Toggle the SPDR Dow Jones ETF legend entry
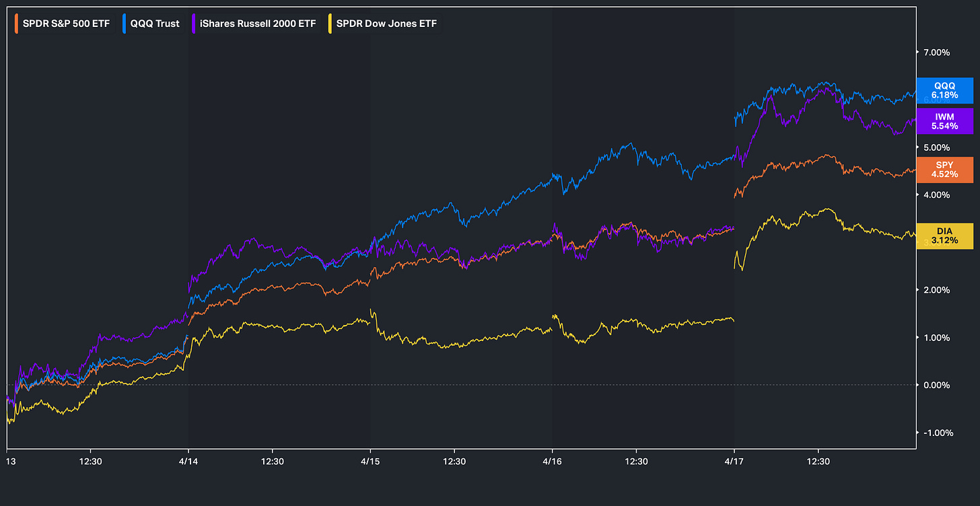This screenshot has width=980, height=506. [383, 23]
